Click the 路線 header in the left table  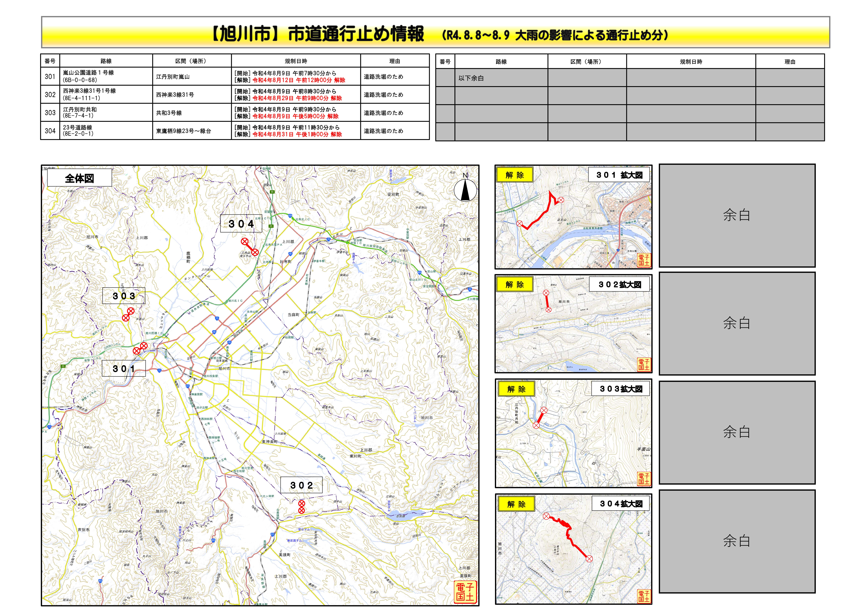[x=106, y=61]
